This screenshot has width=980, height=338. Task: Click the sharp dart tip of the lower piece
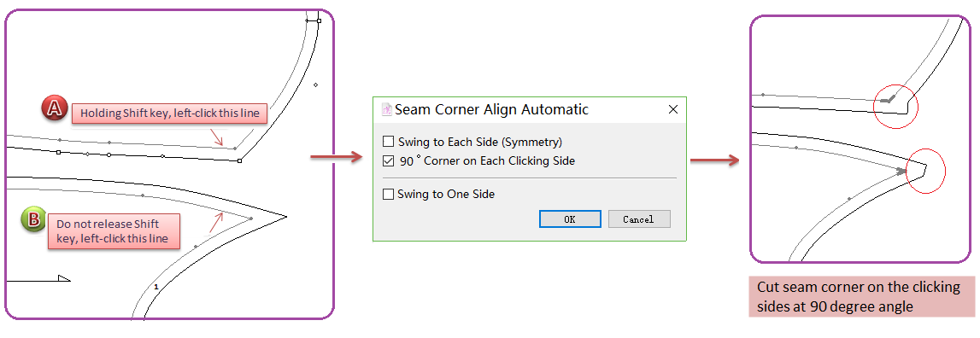pos(285,217)
